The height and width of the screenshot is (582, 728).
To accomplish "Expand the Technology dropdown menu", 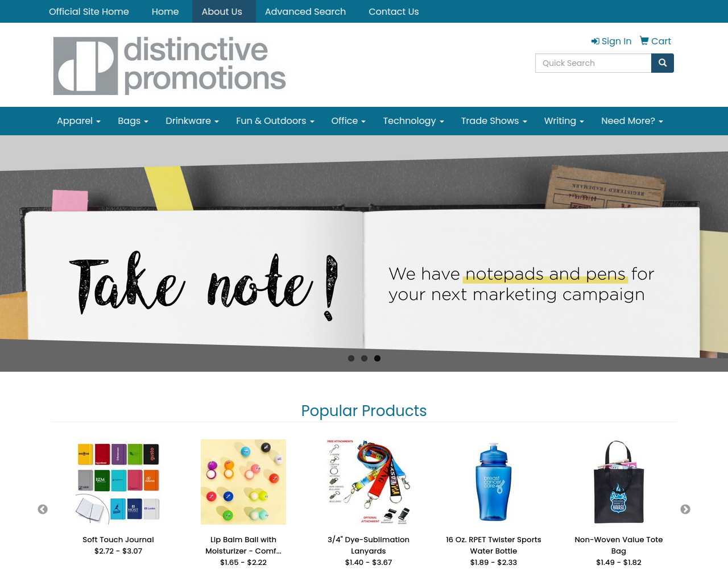I will (413, 121).
